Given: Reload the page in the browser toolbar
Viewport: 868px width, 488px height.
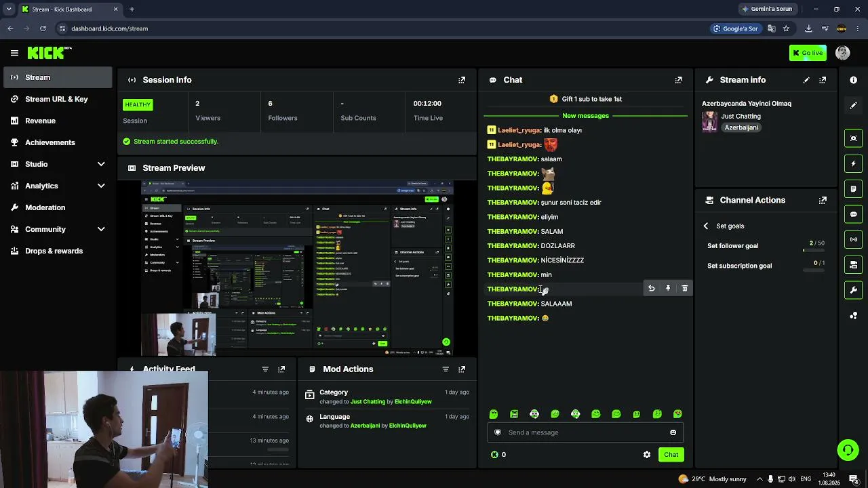Looking at the screenshot, I should tap(43, 28).
